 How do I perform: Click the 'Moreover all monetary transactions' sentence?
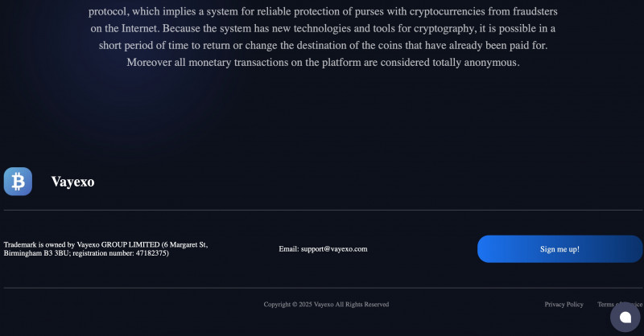click(324, 63)
